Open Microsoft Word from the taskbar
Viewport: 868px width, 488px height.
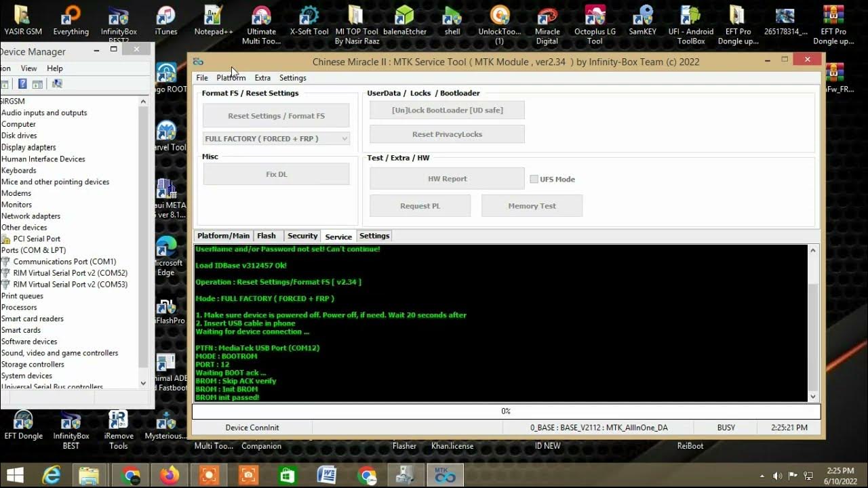tap(327, 476)
